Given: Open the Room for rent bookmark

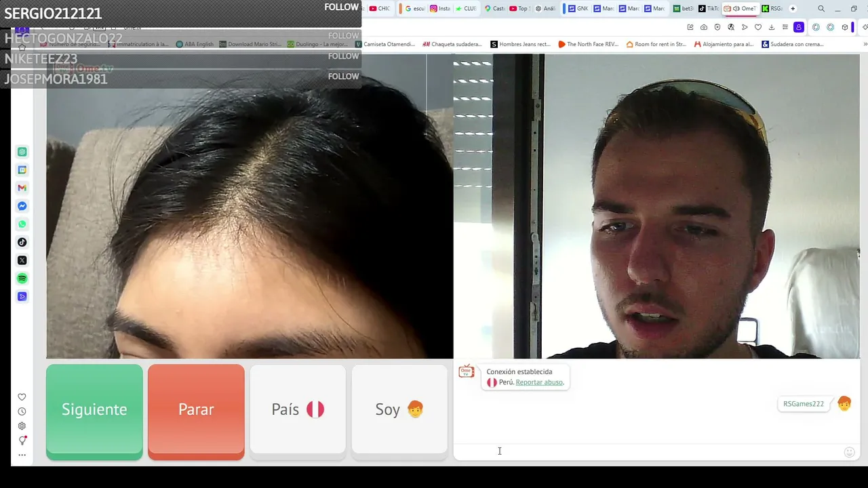Looking at the screenshot, I should point(656,44).
